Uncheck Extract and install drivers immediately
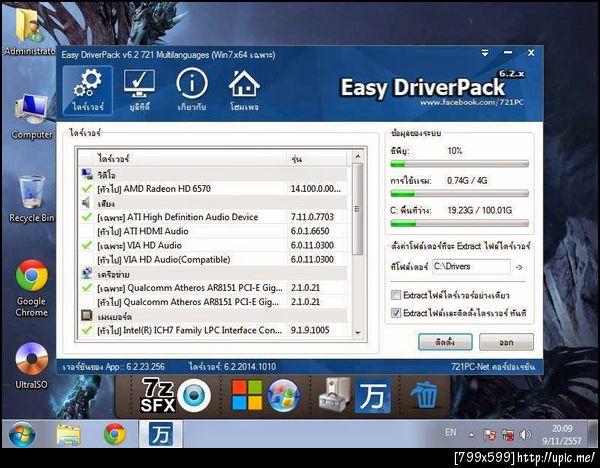 point(396,313)
